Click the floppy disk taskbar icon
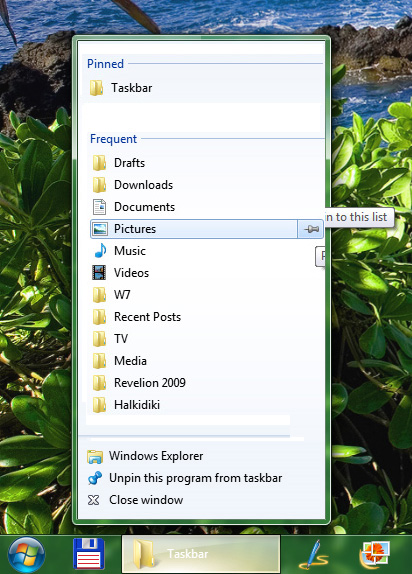 [x=89, y=554]
